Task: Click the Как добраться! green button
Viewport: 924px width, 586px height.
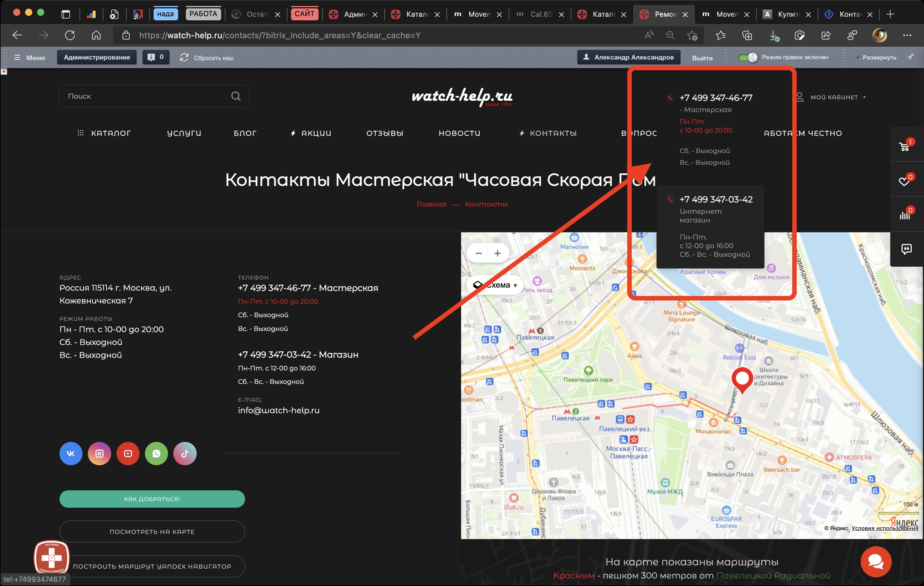Action: 152,499
